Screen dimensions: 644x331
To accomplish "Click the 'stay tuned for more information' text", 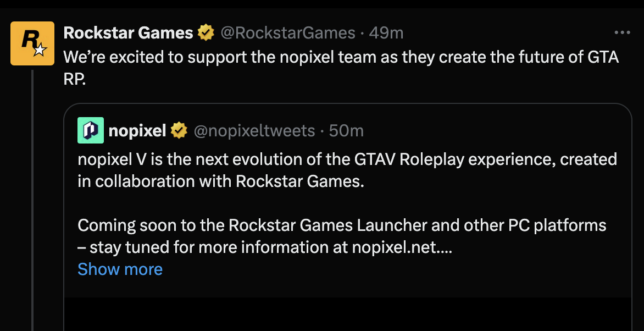I will (209, 247).
